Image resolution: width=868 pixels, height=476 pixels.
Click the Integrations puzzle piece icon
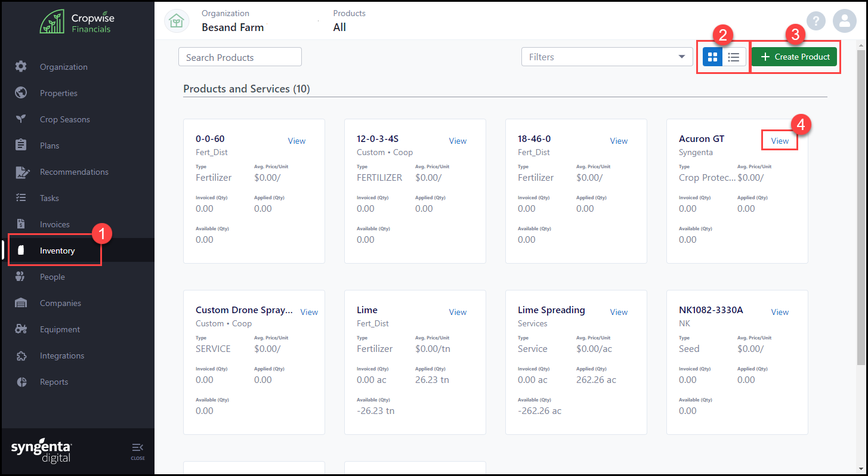click(21, 356)
